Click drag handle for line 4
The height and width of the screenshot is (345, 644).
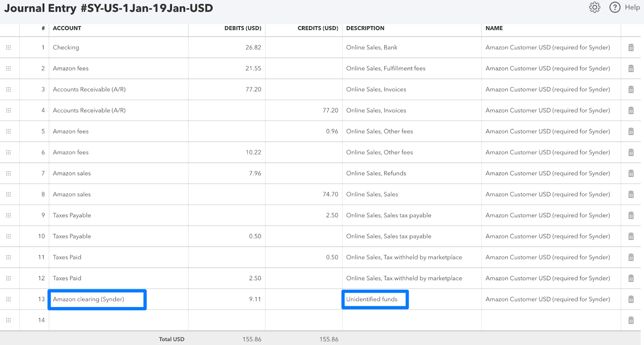pos(8,110)
